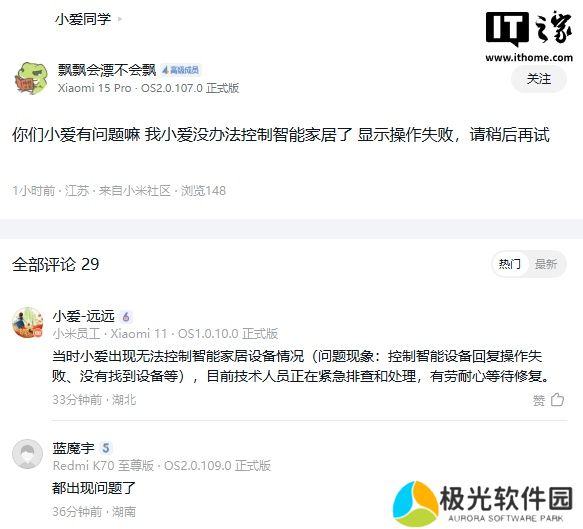
Task: Open the 小爱同学 topic breadcrumb
Action: pyautogui.click(x=83, y=19)
